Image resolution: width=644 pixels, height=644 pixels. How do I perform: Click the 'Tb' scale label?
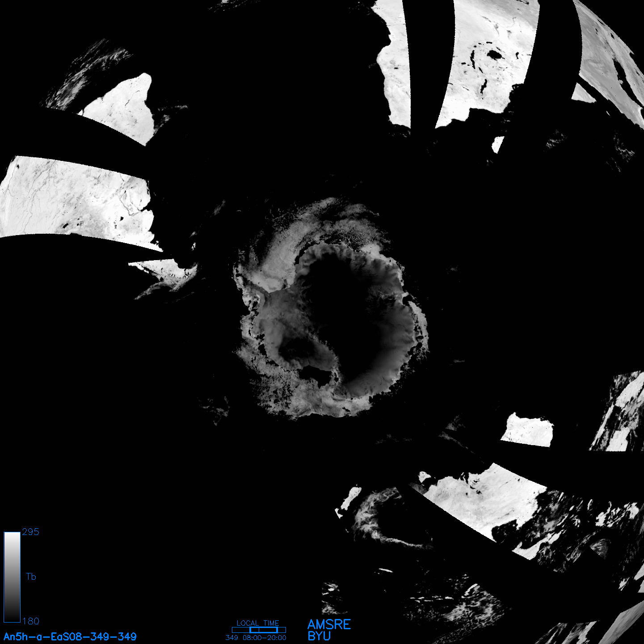[31, 577]
